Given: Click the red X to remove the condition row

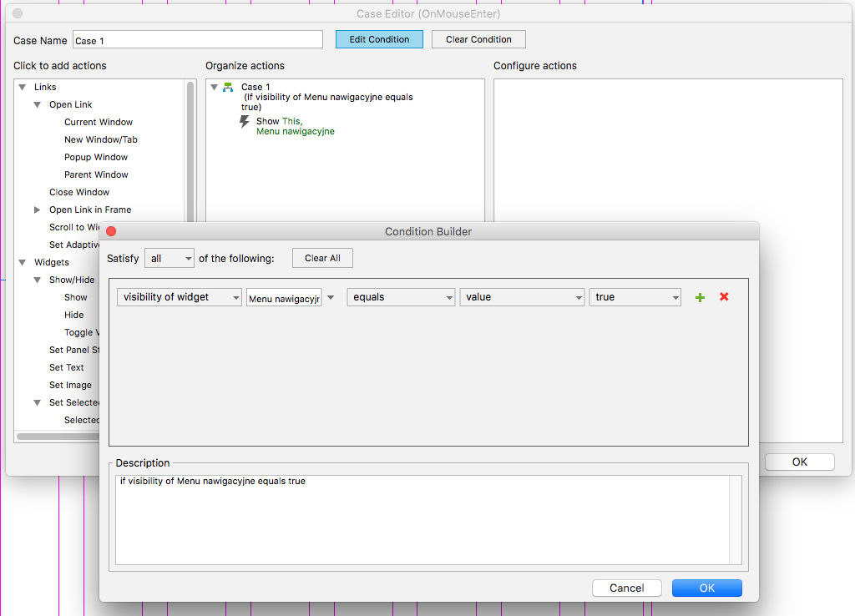Looking at the screenshot, I should (723, 296).
